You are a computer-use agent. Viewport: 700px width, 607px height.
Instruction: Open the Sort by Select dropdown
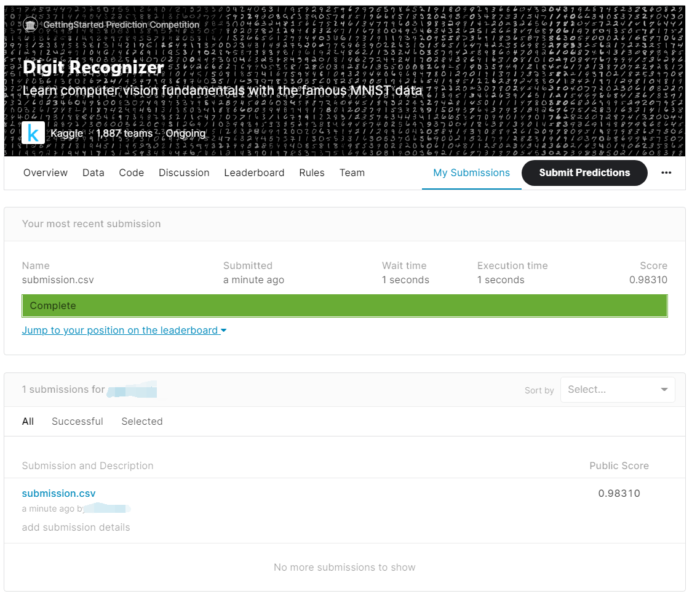pyautogui.click(x=617, y=389)
